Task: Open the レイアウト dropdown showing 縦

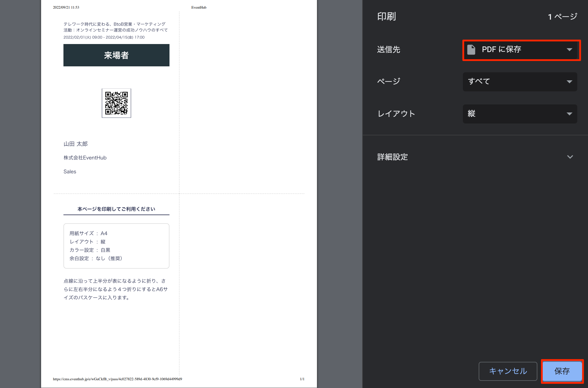Action: tap(519, 114)
